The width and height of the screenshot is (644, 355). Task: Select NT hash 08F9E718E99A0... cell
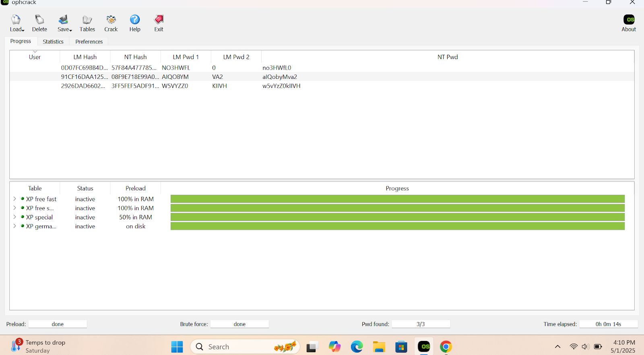(x=135, y=77)
